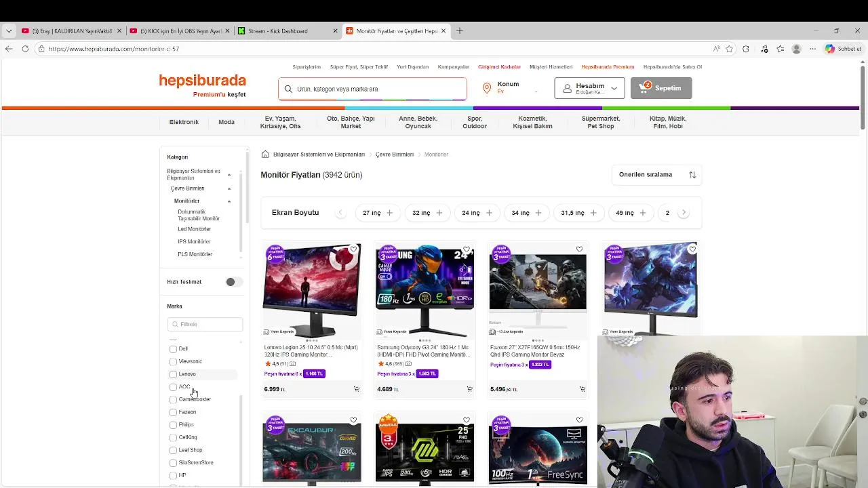868x488 pixels.
Task: Add the 32 inç screen size filter
Action: [427, 213]
